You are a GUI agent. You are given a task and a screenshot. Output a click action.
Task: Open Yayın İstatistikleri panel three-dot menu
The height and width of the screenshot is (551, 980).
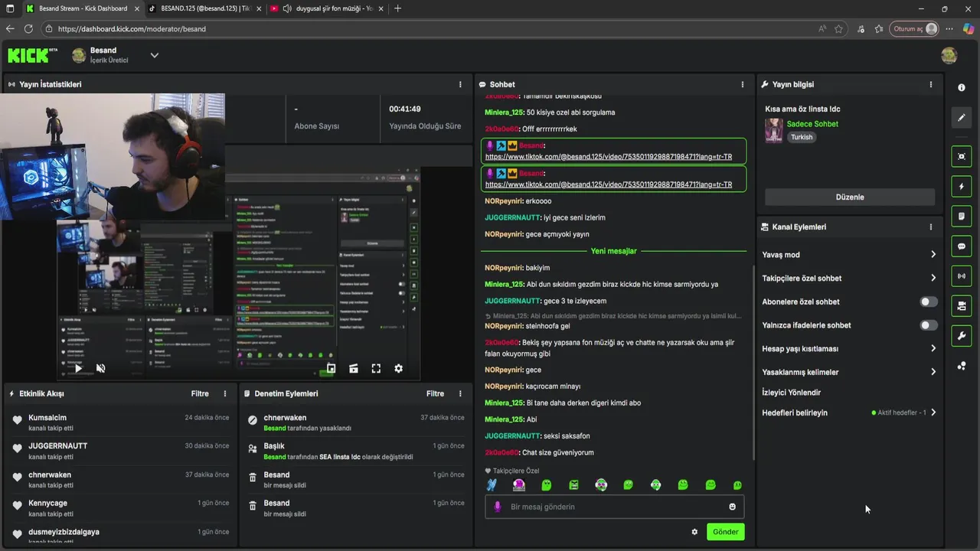click(460, 84)
